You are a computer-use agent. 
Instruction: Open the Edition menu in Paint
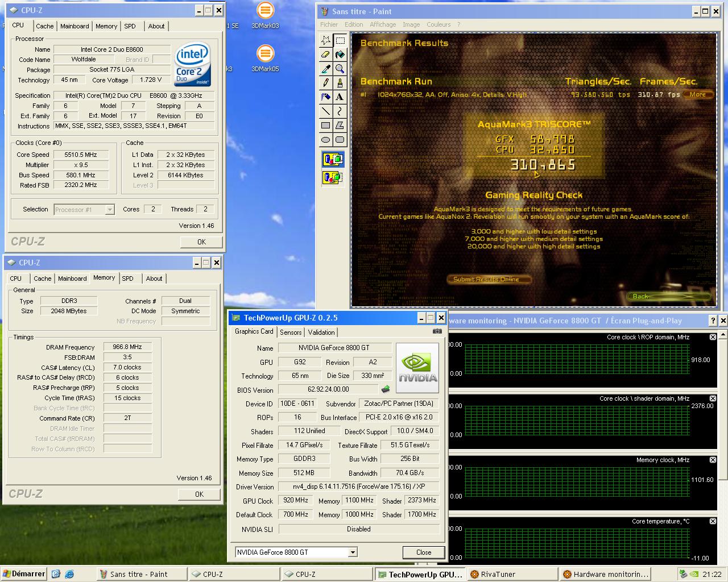(353, 24)
